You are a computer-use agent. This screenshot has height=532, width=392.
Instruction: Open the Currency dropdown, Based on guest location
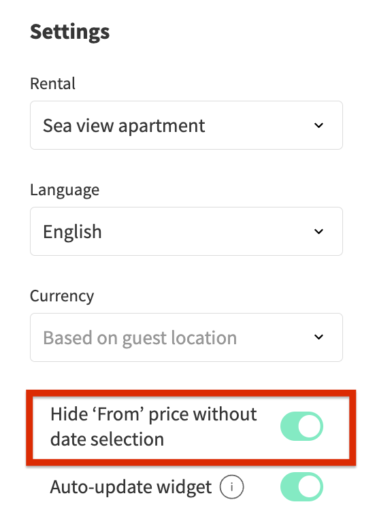click(186, 337)
